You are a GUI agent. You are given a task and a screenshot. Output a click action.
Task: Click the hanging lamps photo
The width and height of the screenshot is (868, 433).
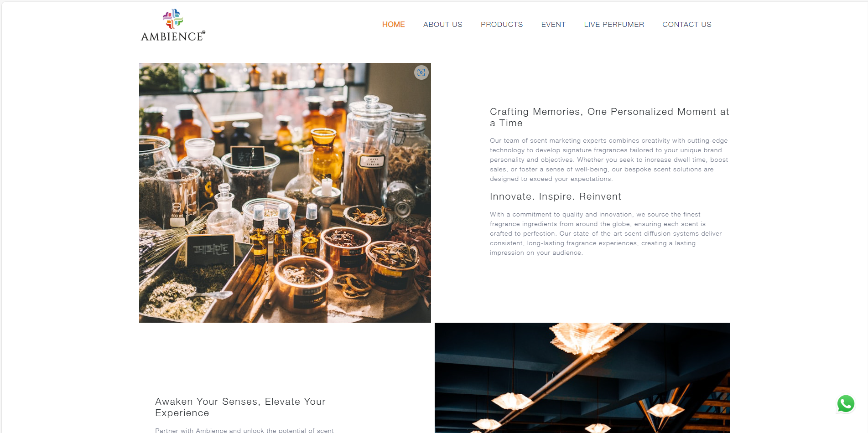pyautogui.click(x=582, y=378)
